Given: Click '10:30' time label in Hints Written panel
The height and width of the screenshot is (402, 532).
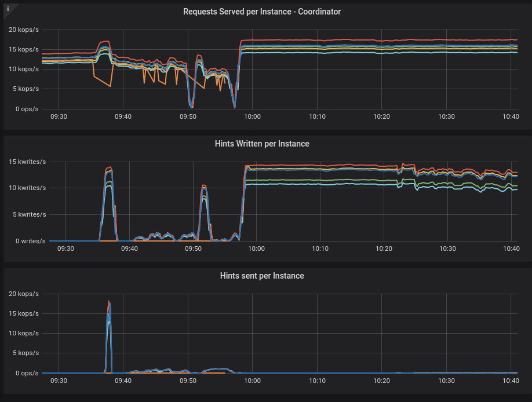Looking at the screenshot, I should tap(447, 248).
